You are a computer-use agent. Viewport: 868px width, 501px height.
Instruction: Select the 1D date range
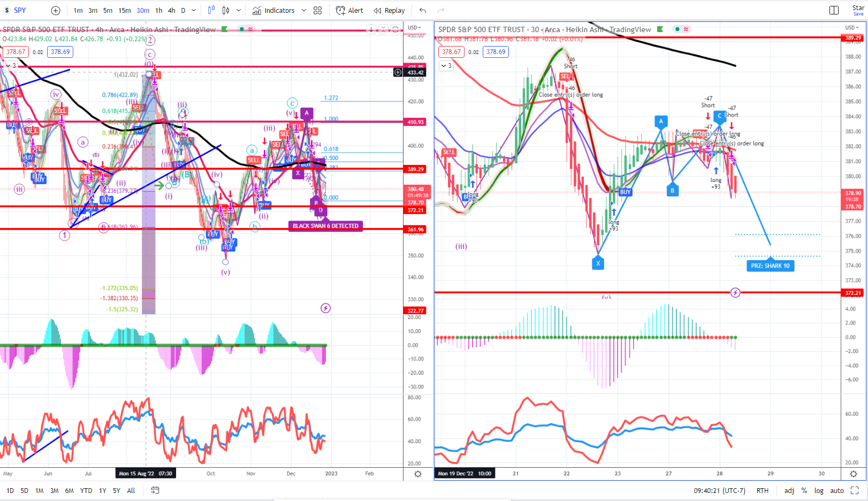pyautogui.click(x=10, y=490)
